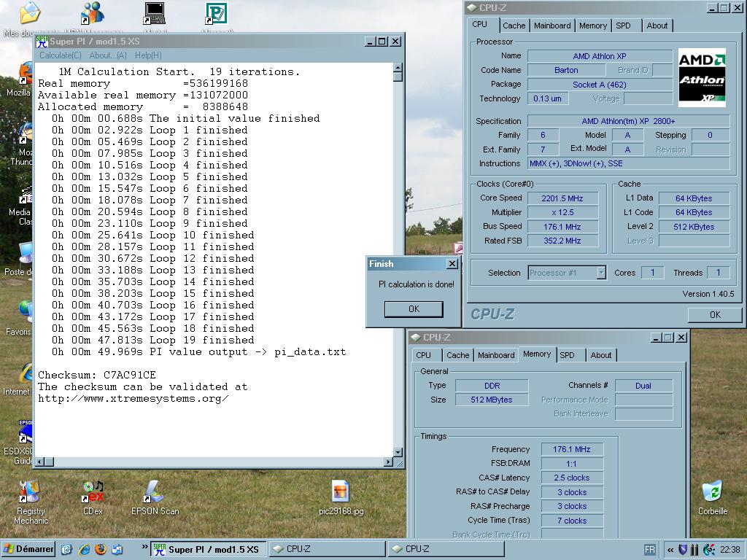Click the first CPU-Z taskbar button
This screenshot has height=560, width=747.
[328, 549]
